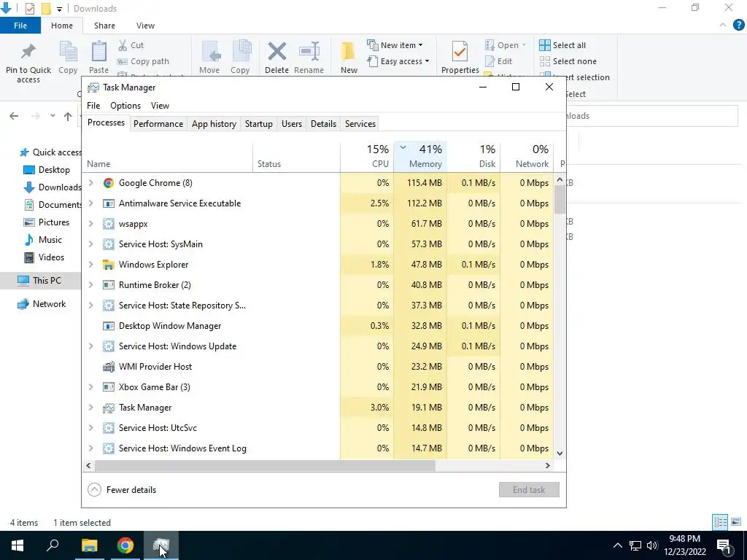Viewport: 747px width, 560px height.
Task: Open Task Manager File menu
Action: 93,106
